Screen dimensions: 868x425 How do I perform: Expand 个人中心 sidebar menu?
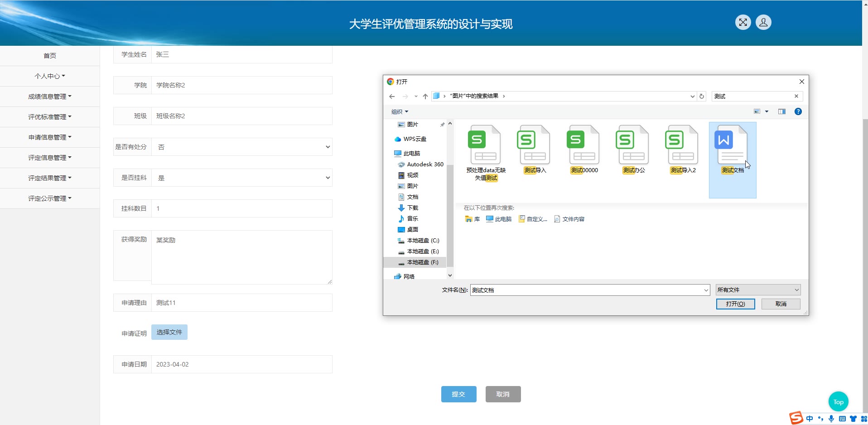tap(50, 76)
